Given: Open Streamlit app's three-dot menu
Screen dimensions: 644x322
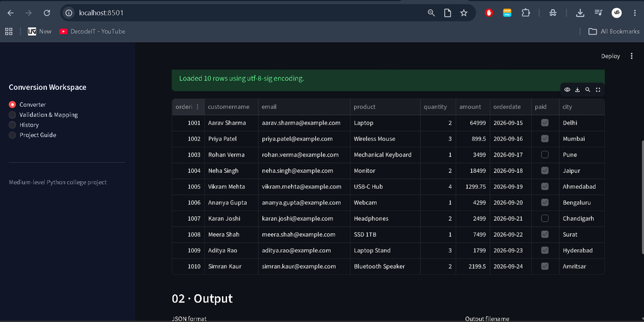Looking at the screenshot, I should [x=631, y=56].
